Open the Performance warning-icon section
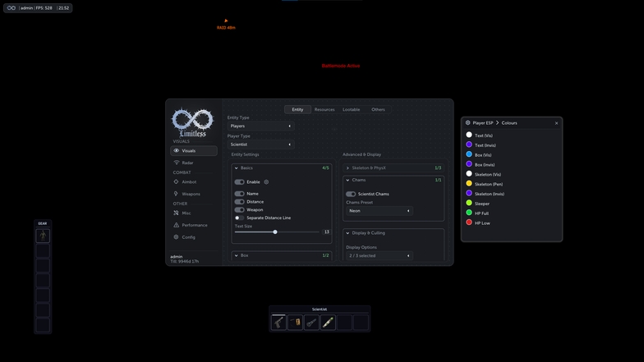644x362 pixels. tap(176, 225)
